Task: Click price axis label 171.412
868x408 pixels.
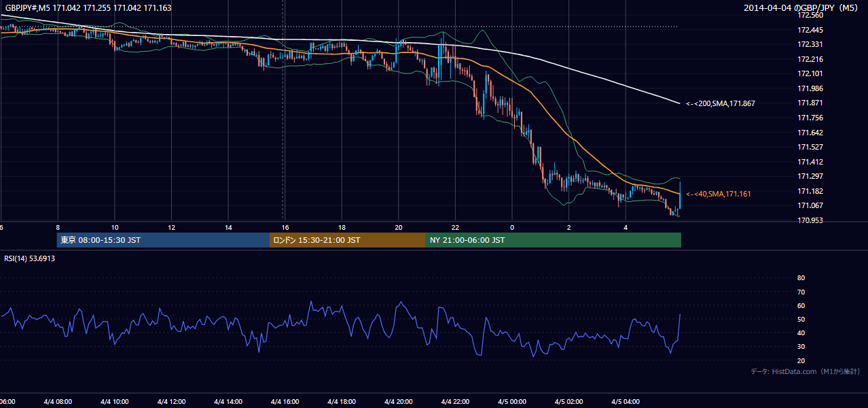Action: (x=810, y=162)
